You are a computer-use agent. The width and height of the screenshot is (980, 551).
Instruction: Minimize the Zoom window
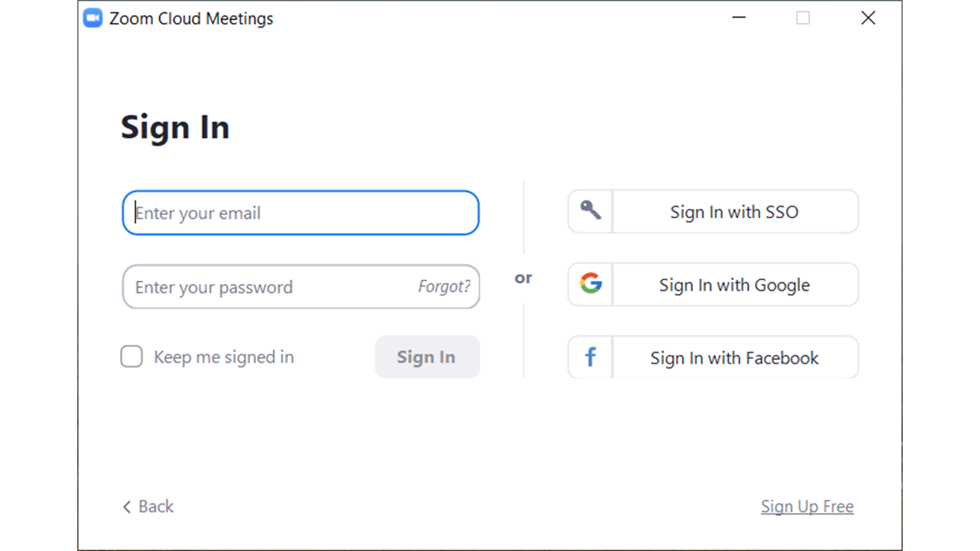pos(739,18)
